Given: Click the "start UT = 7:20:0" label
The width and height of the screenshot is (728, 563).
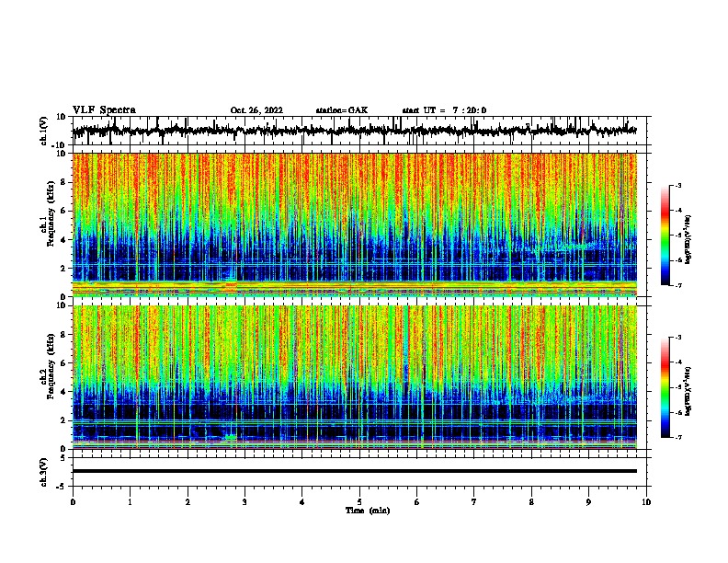Looking at the screenshot, I should (444, 110).
